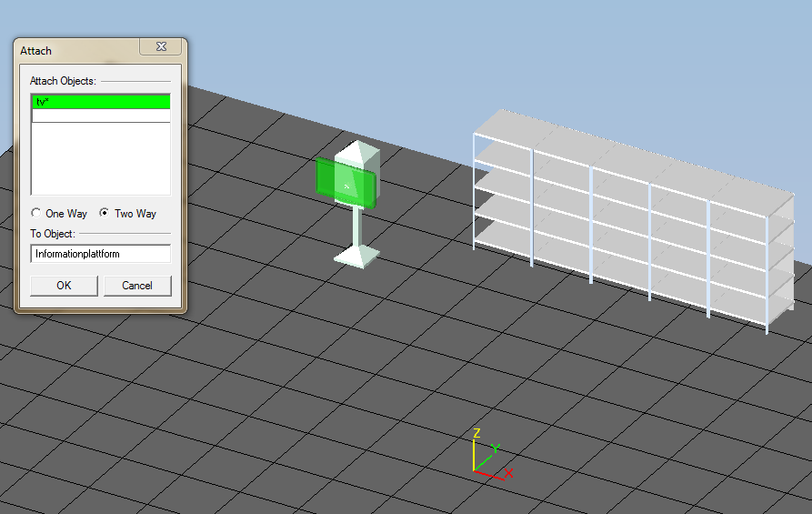This screenshot has width=812, height=514.
Task: Click the empty second Attach Objects row
Action: pos(101,116)
